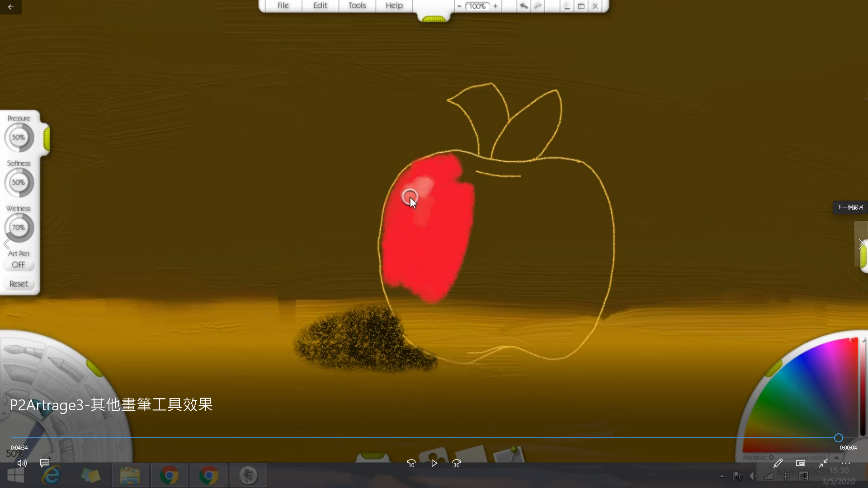This screenshot has height=488, width=868.
Task: Click the Undo arrow icon
Action: pyautogui.click(x=523, y=6)
